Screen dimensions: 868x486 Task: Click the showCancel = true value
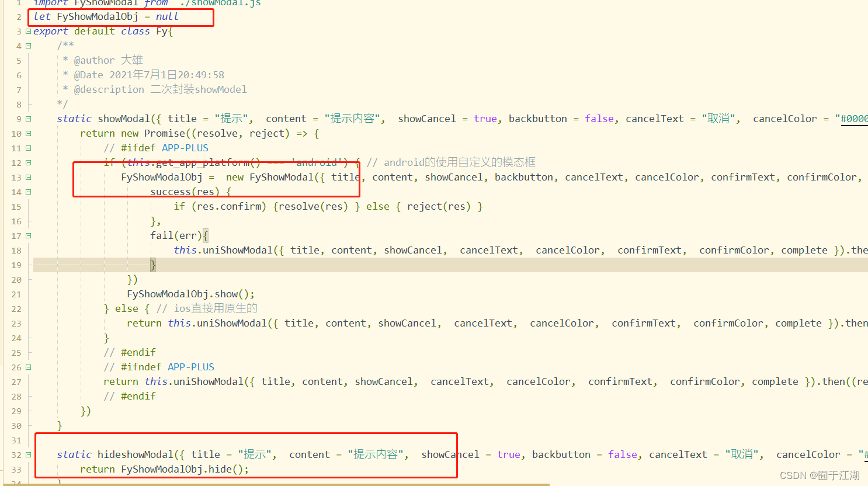pos(485,119)
